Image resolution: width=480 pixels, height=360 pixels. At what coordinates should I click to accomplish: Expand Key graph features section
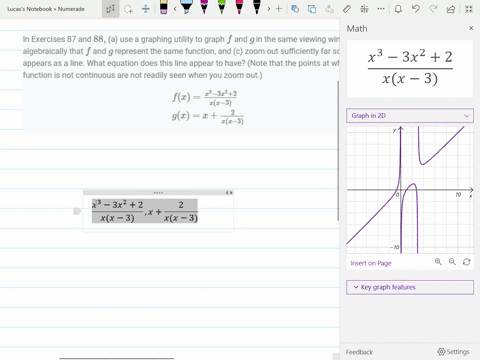410,287
